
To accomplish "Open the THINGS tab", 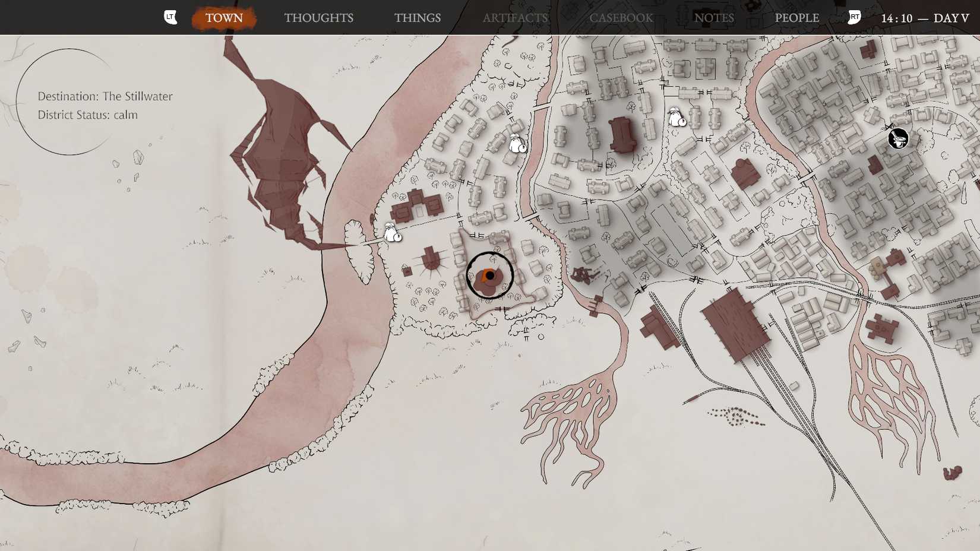I will coord(417,18).
